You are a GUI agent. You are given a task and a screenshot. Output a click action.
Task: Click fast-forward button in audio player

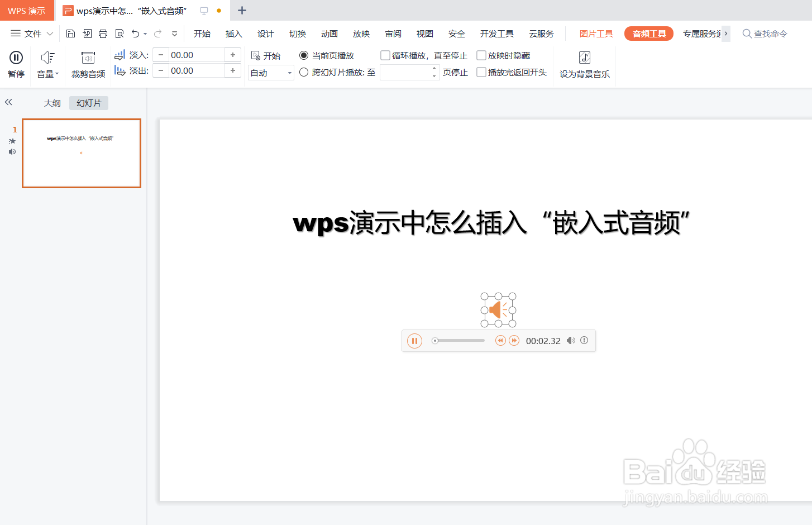click(514, 341)
